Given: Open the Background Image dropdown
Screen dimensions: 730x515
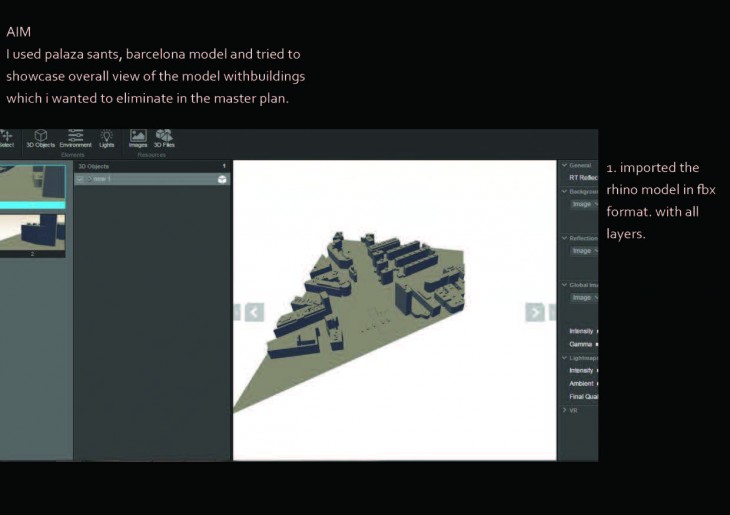Looking at the screenshot, I should (x=582, y=204).
